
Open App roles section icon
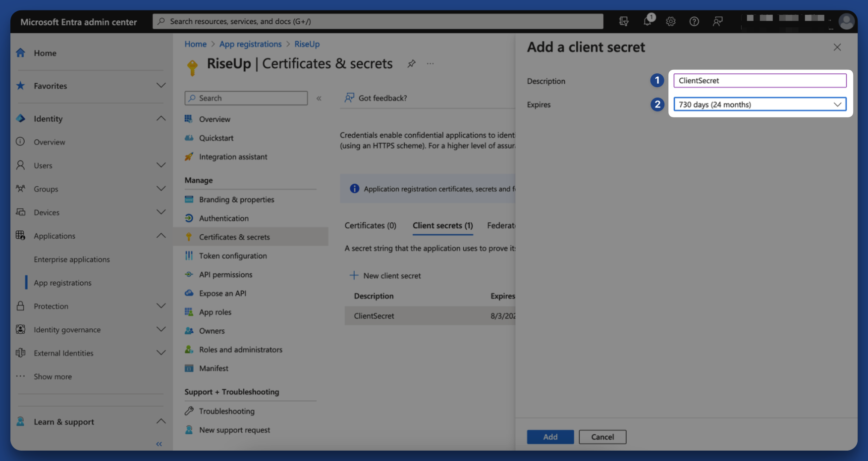click(x=189, y=311)
